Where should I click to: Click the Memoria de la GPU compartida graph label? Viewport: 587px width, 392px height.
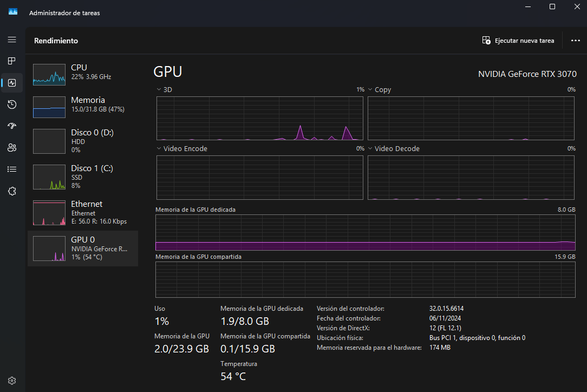click(198, 257)
